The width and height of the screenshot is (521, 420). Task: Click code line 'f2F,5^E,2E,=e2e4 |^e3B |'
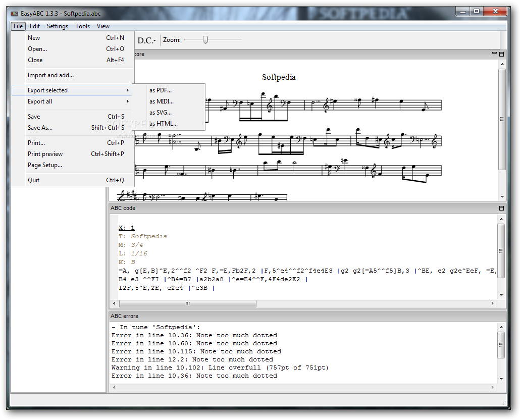coord(167,288)
